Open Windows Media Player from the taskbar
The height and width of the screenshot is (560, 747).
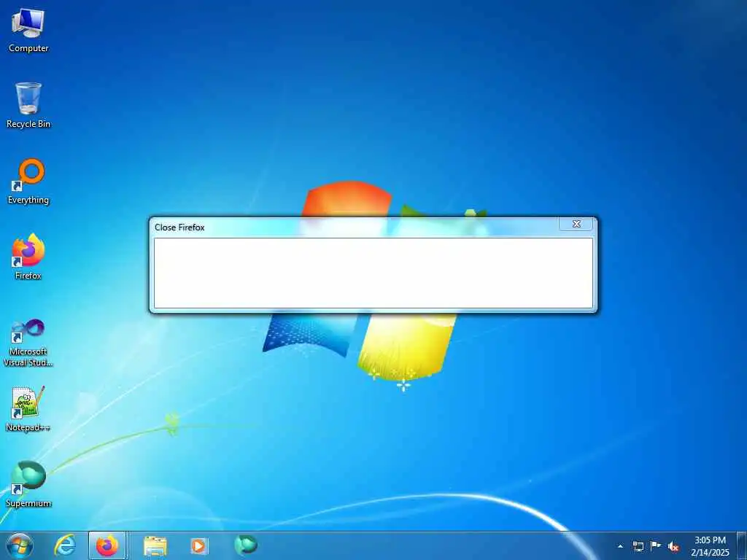click(x=198, y=545)
